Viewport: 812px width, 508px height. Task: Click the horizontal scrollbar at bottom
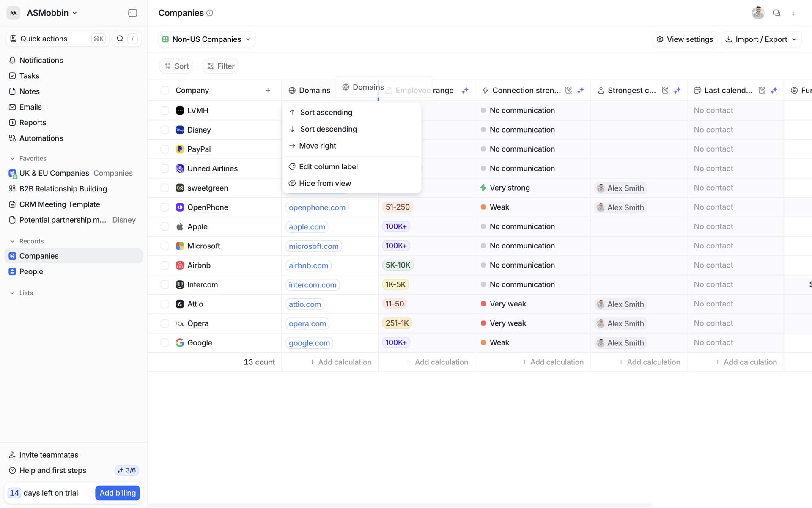(400, 505)
